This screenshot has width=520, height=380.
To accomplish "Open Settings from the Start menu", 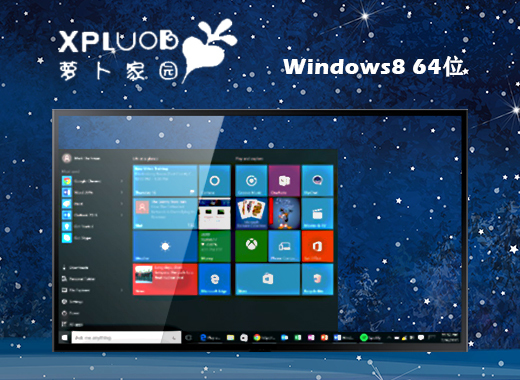I will coord(72,301).
